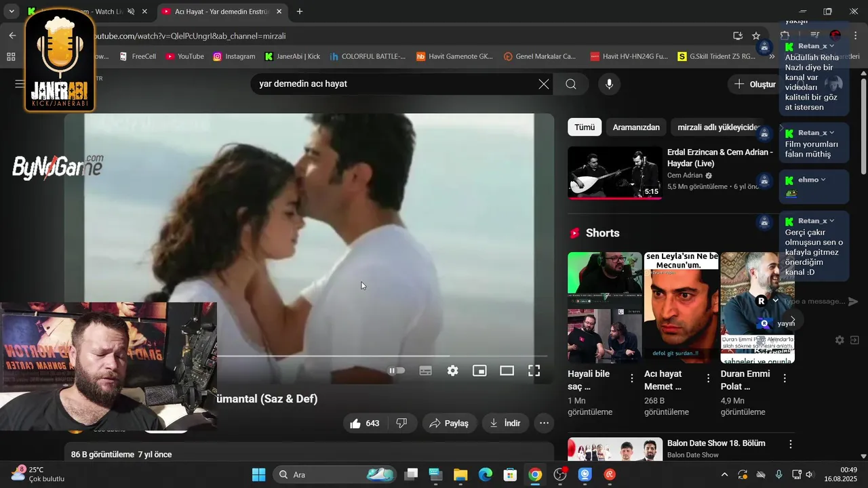Bookmark this page with the star icon

[x=756, y=35]
